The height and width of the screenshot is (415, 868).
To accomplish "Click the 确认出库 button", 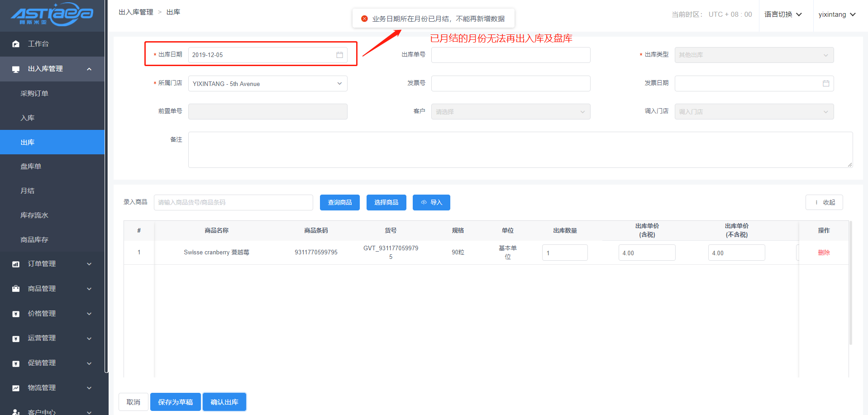I will click(x=224, y=402).
